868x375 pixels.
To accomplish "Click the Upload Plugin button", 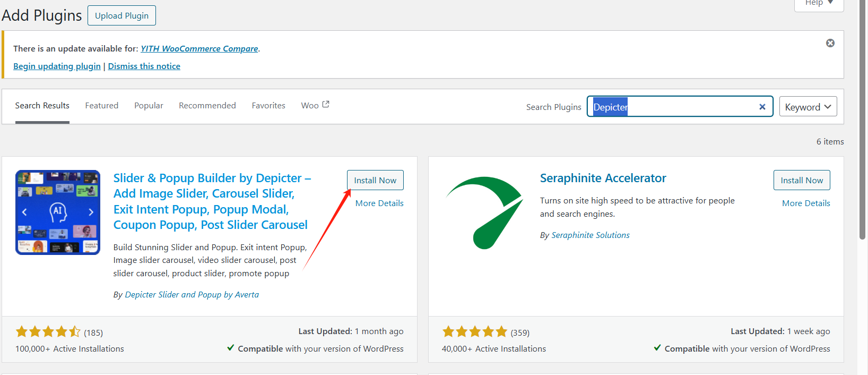I will click(121, 15).
